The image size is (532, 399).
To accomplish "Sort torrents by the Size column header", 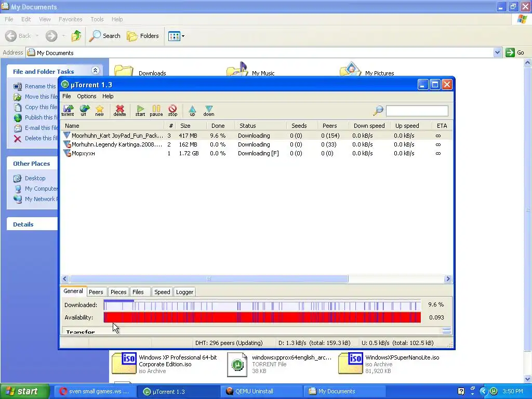I will coord(191,126).
